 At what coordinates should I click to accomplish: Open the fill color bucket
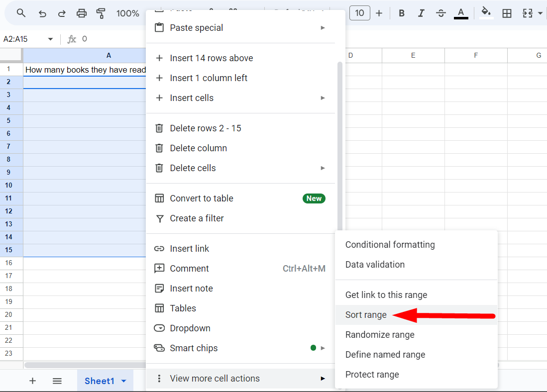click(x=486, y=13)
